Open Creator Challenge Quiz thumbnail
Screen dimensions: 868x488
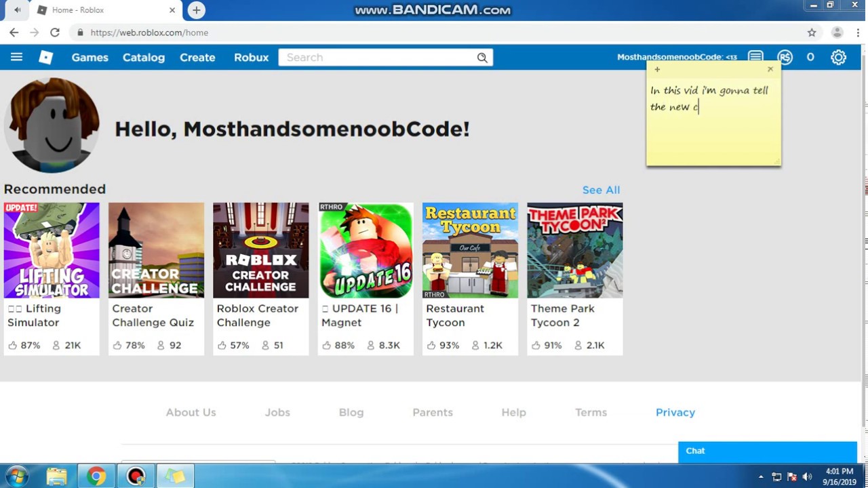[x=156, y=250]
